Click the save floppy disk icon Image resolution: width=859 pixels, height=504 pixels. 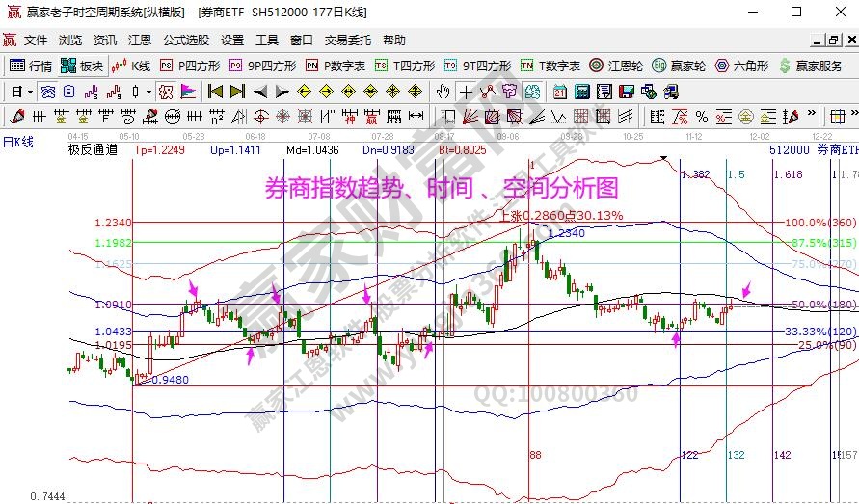click(x=627, y=92)
